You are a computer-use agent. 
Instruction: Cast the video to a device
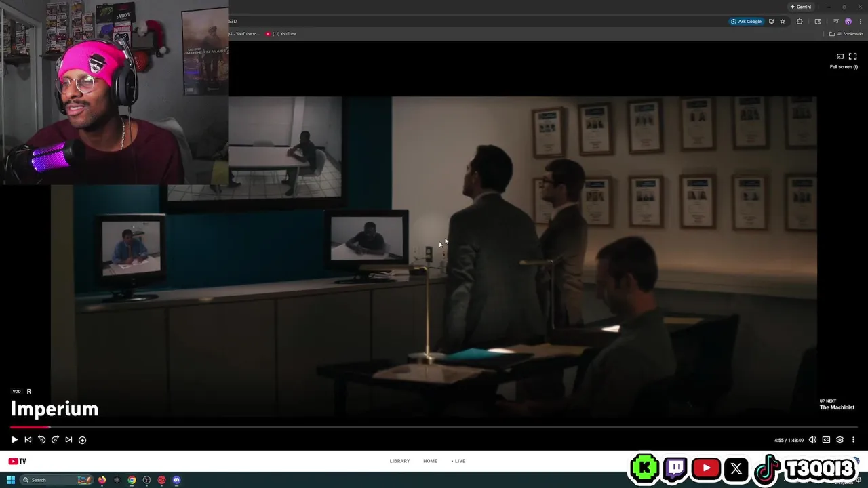click(x=840, y=56)
